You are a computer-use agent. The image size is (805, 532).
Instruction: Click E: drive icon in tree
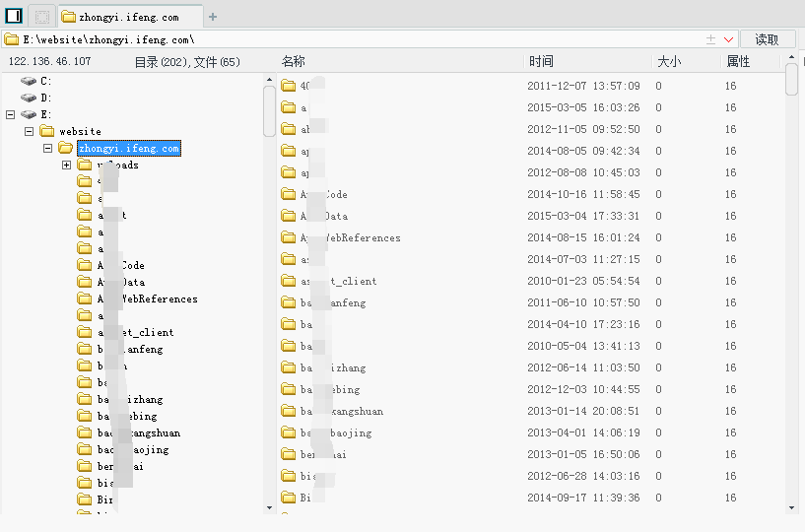29,114
